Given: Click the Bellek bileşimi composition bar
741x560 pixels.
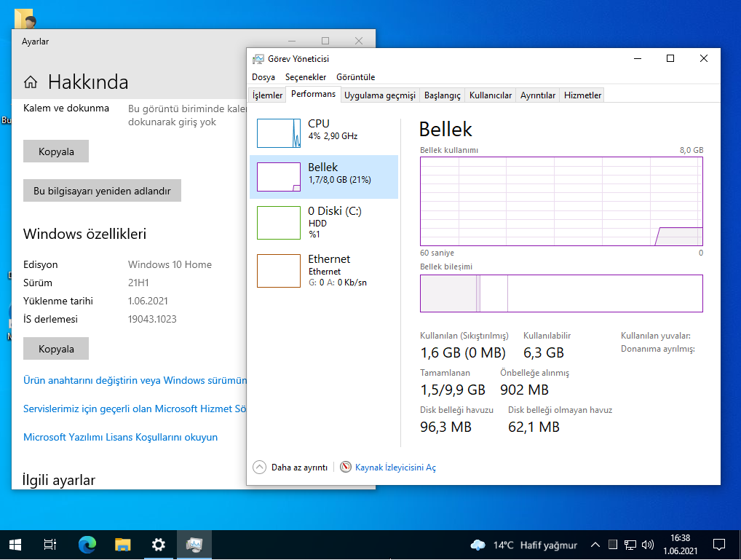Looking at the screenshot, I should click(561, 293).
